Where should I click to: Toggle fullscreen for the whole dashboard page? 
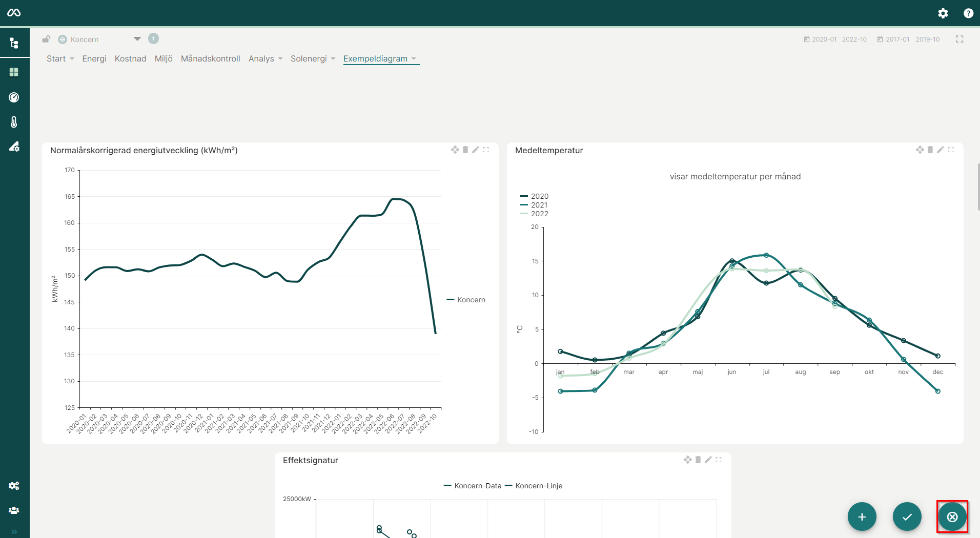click(x=959, y=39)
